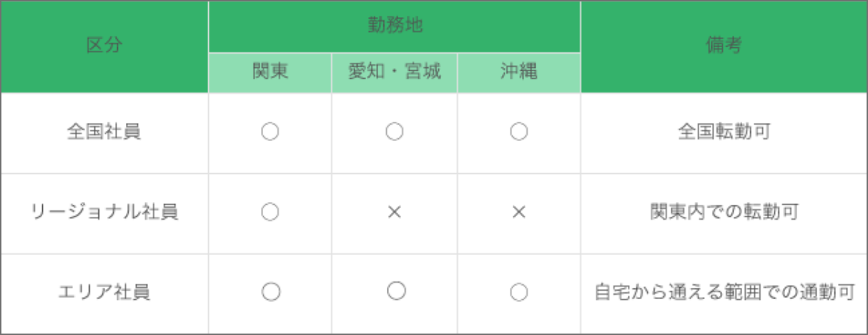Click the 関東内での転勤可 remark text
The height and width of the screenshot is (335, 868).
point(724,213)
